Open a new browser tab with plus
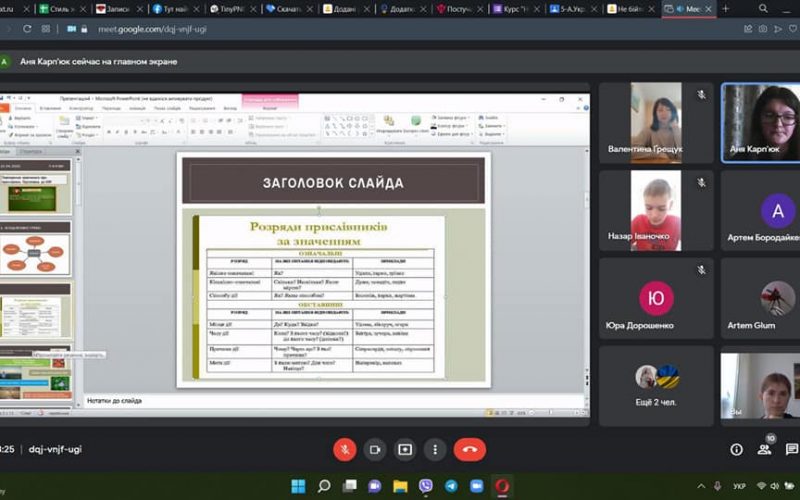This screenshot has width=800, height=500. pos(726,9)
